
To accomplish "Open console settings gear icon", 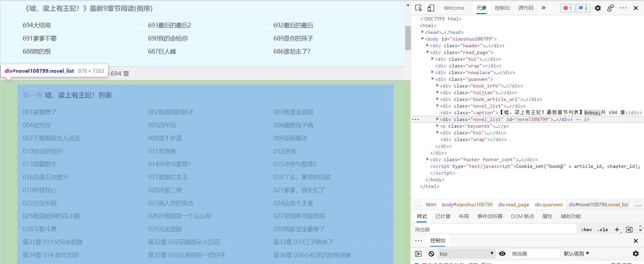I will point(635,254).
